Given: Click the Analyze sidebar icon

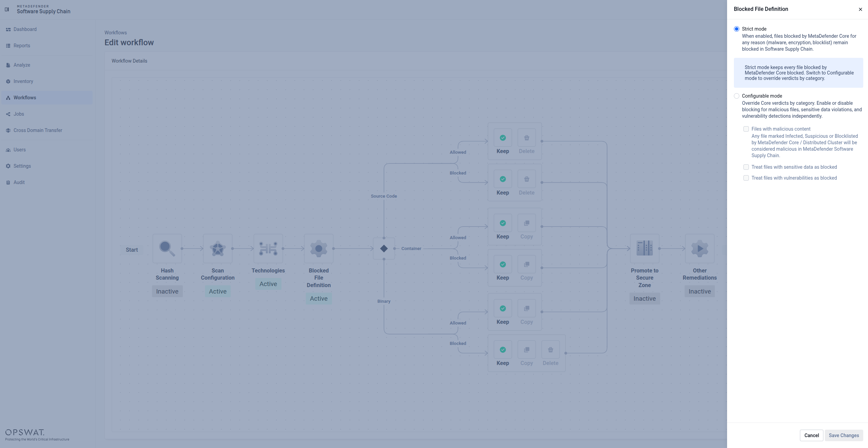Looking at the screenshot, I should coord(8,65).
